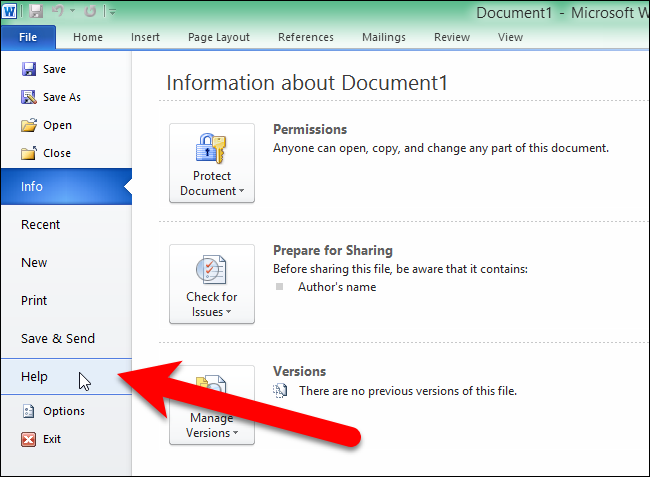This screenshot has height=477, width=650.
Task: Click the Options icon in the sidebar
Action: click(28, 411)
